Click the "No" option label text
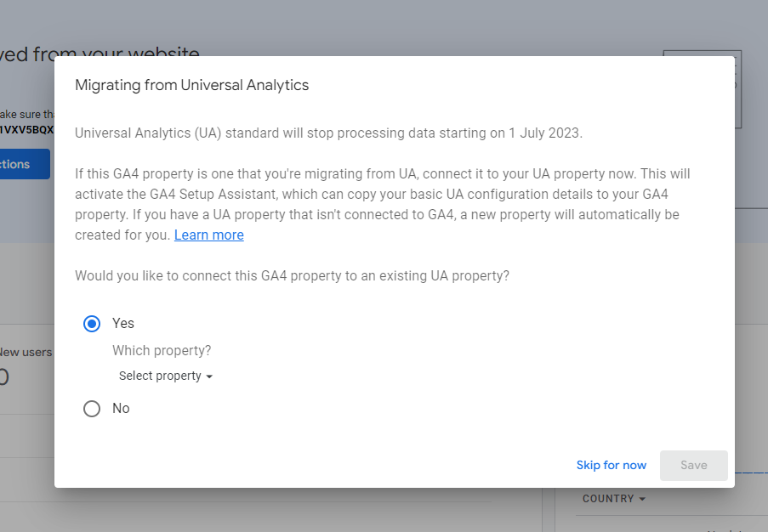768x532 pixels. (x=121, y=408)
